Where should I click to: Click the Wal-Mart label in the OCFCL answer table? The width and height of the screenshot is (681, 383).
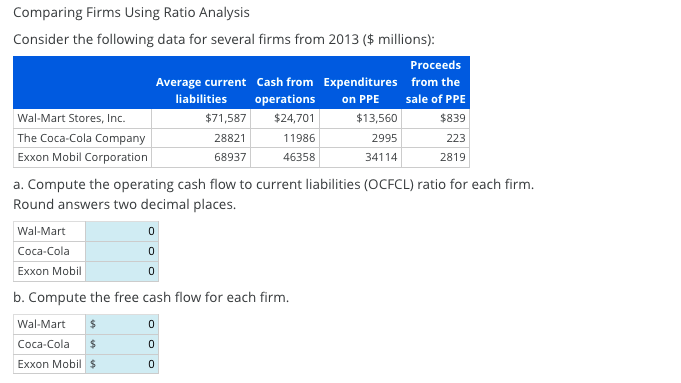click(x=41, y=231)
